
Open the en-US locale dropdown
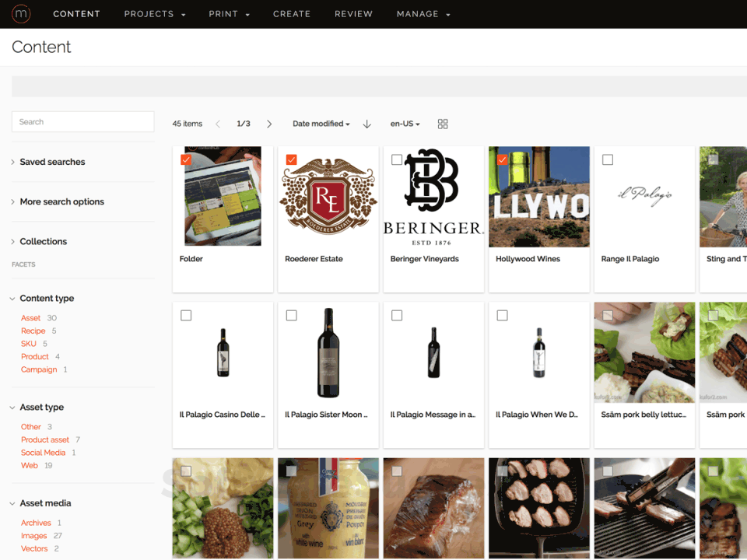(404, 123)
